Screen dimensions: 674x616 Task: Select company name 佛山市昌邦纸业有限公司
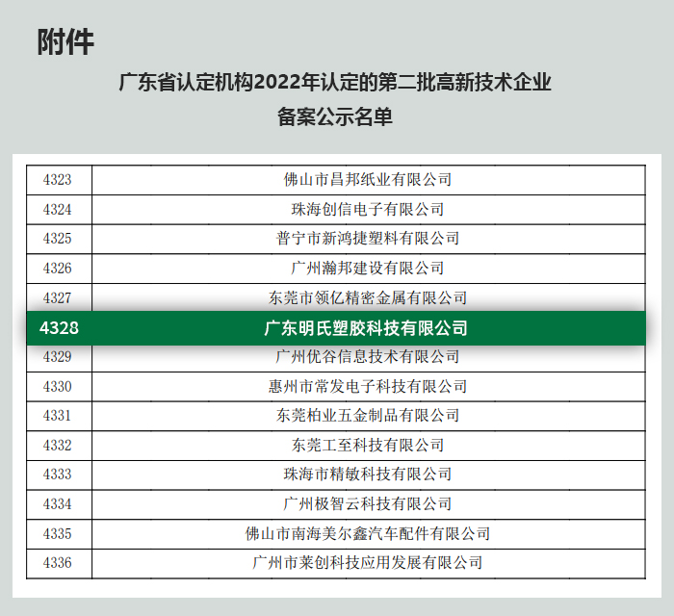click(367, 179)
